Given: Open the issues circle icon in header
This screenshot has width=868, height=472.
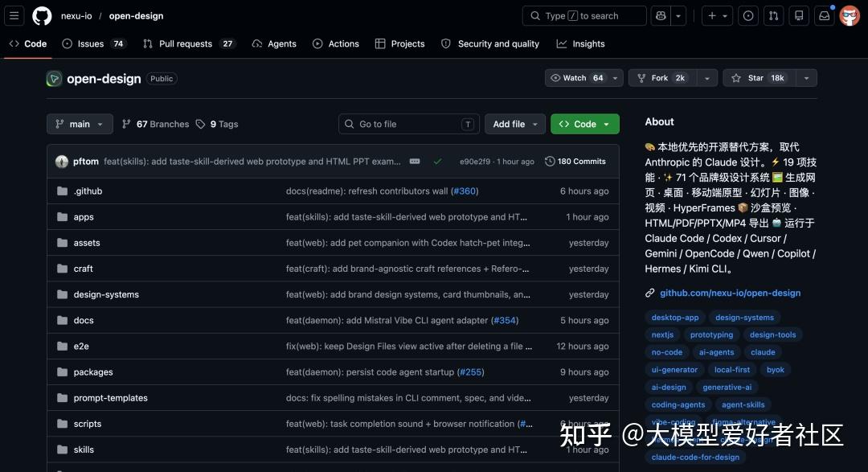Looking at the screenshot, I should [x=748, y=15].
